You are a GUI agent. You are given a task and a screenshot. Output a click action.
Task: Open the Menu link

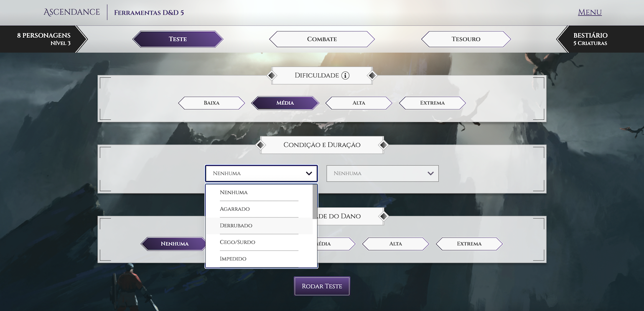(x=590, y=12)
